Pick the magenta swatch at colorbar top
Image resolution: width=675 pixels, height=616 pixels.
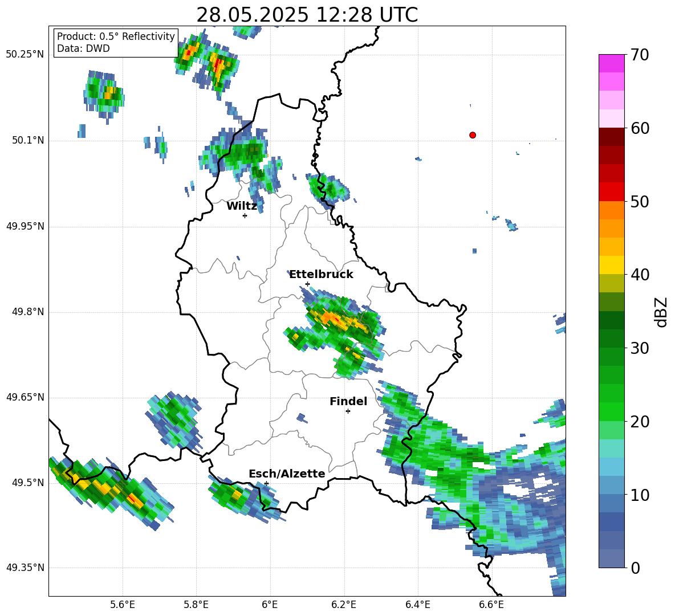pyautogui.click(x=611, y=63)
